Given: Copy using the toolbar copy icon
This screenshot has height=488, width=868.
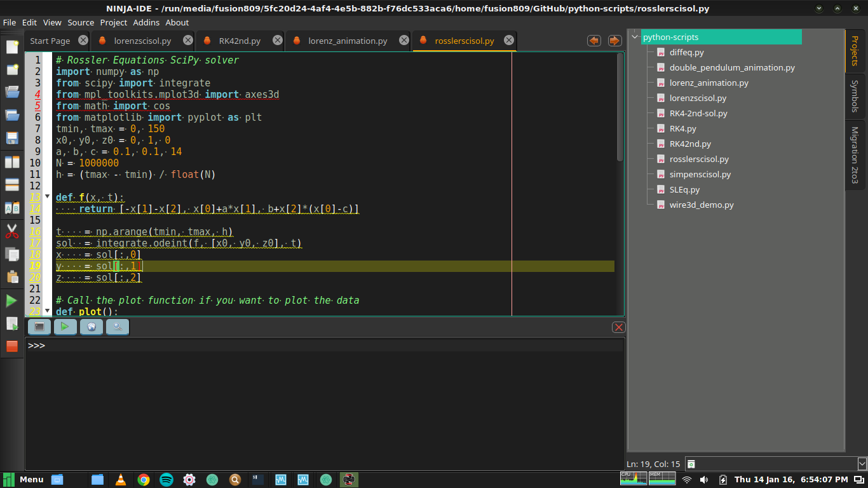Looking at the screenshot, I should pos(12,254).
